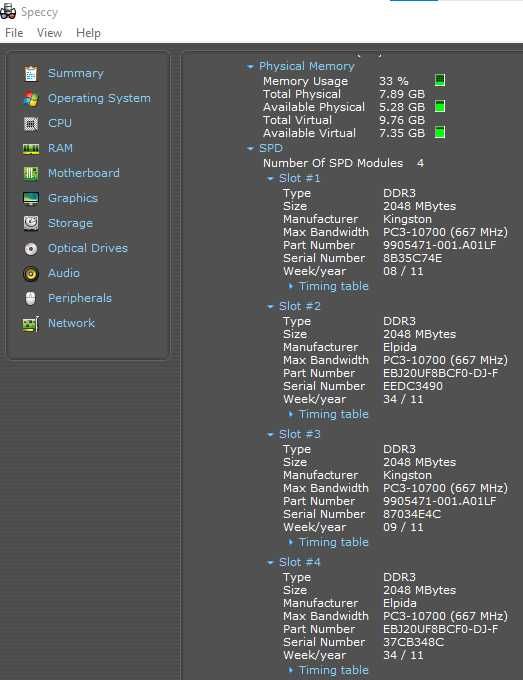The image size is (523, 680).
Task: Select week/year value 09 / 11
Action: pyautogui.click(x=403, y=527)
